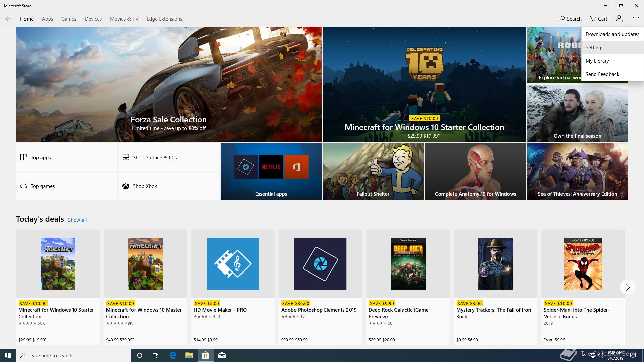Open Task View in taskbar
The width and height of the screenshot is (644, 362).
[156, 355]
